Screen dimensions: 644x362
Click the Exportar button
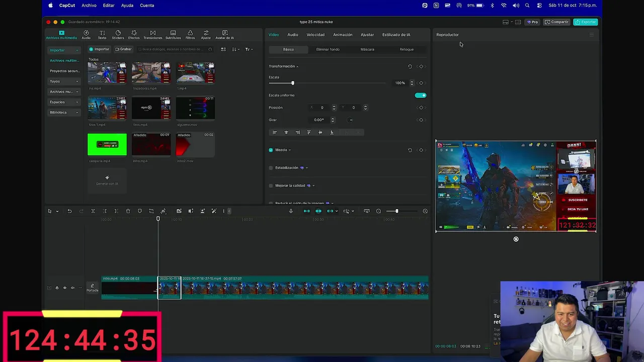[586, 22]
